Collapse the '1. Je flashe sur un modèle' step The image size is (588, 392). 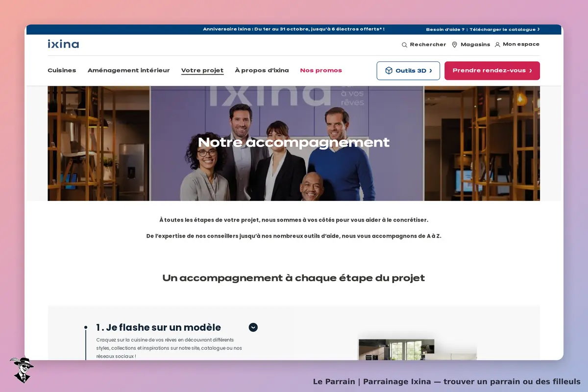pyautogui.click(x=253, y=327)
